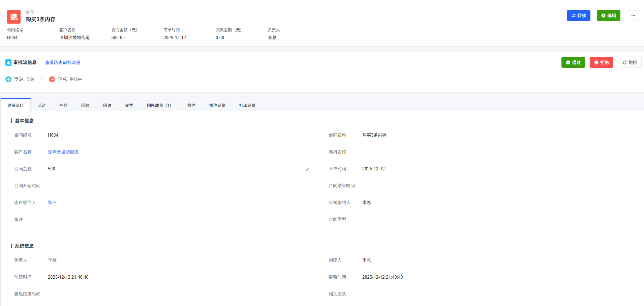The image size is (644, 306).
Task: Click the 转移 transfer button
Action: pyautogui.click(x=578, y=16)
